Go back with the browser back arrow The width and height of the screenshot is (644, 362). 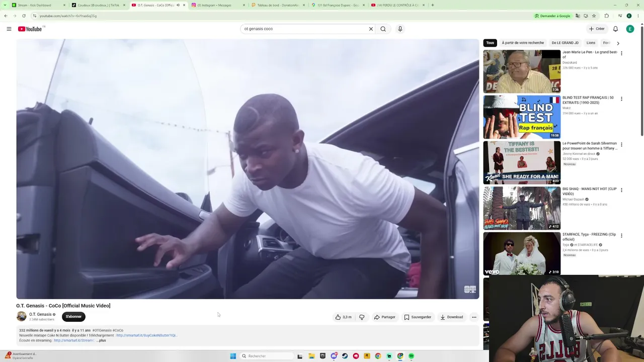(6, 16)
